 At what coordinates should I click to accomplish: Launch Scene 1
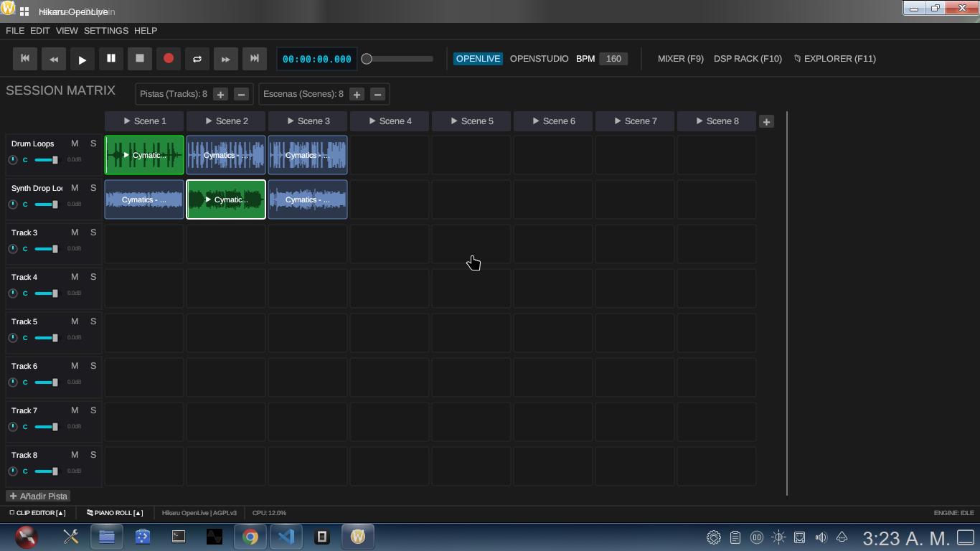click(144, 121)
